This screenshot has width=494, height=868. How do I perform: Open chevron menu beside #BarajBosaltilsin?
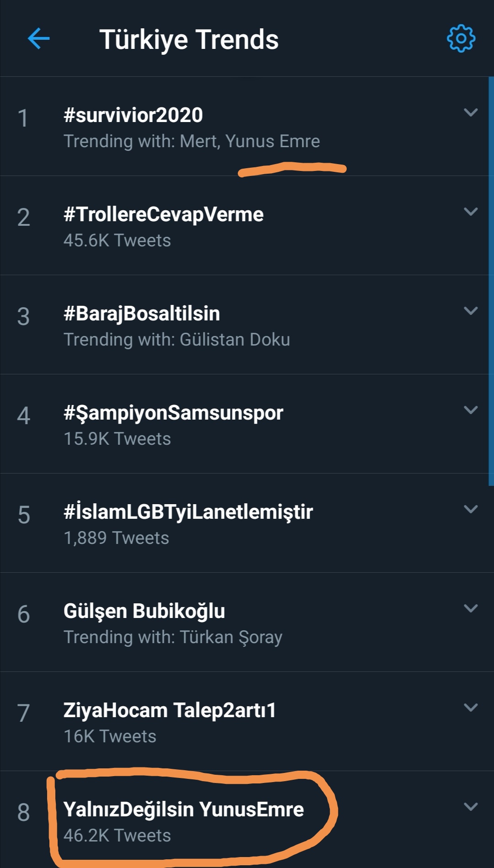(471, 310)
